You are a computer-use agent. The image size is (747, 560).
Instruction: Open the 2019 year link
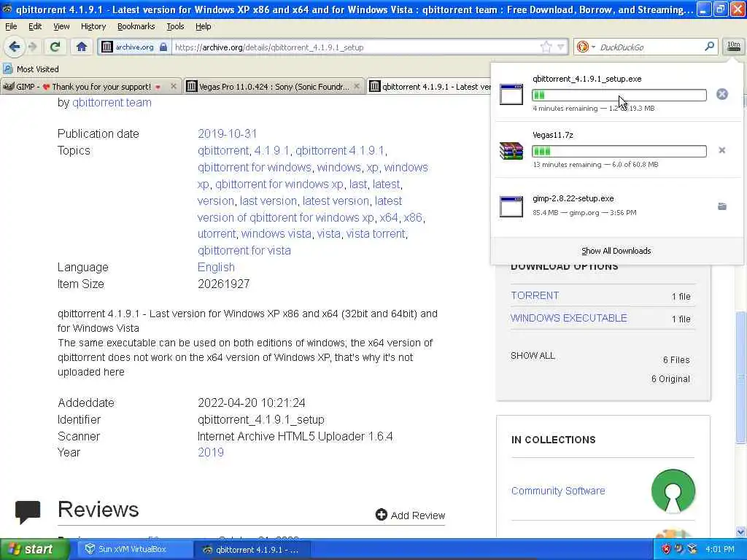click(211, 452)
